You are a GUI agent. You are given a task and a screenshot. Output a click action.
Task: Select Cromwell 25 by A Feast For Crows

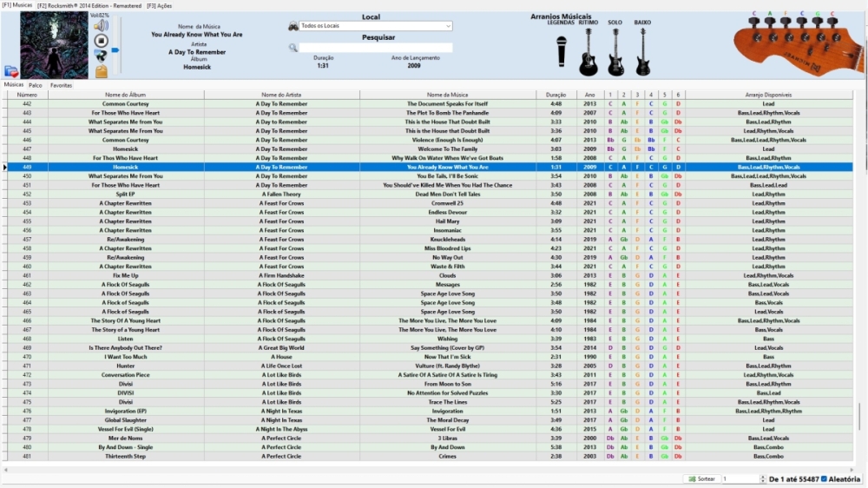coord(430,203)
